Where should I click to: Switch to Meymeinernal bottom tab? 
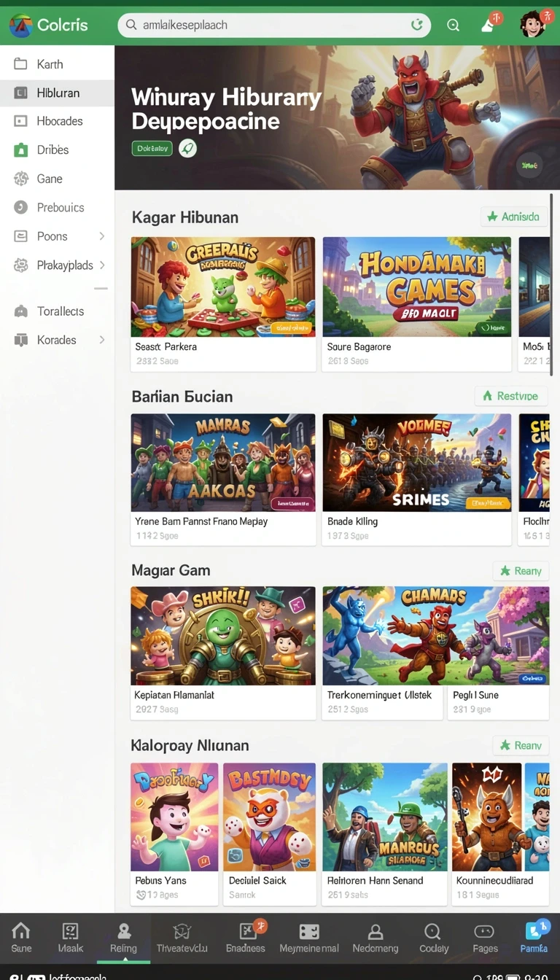point(309,938)
